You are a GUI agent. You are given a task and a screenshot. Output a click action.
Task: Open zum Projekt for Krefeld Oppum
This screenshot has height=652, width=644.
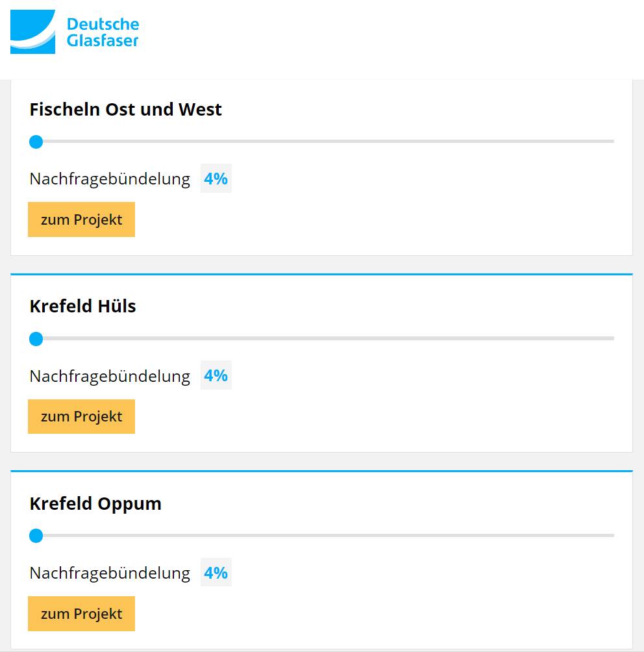pyautogui.click(x=81, y=614)
